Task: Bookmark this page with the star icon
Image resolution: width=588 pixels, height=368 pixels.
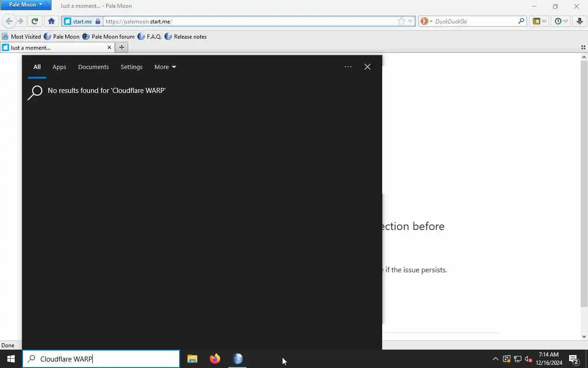Action: (x=401, y=21)
